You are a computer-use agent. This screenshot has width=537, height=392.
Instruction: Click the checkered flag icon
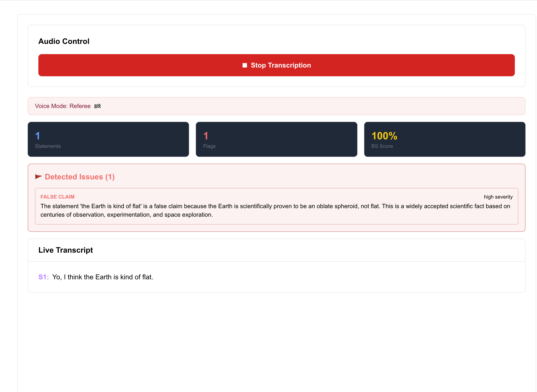pos(97,106)
